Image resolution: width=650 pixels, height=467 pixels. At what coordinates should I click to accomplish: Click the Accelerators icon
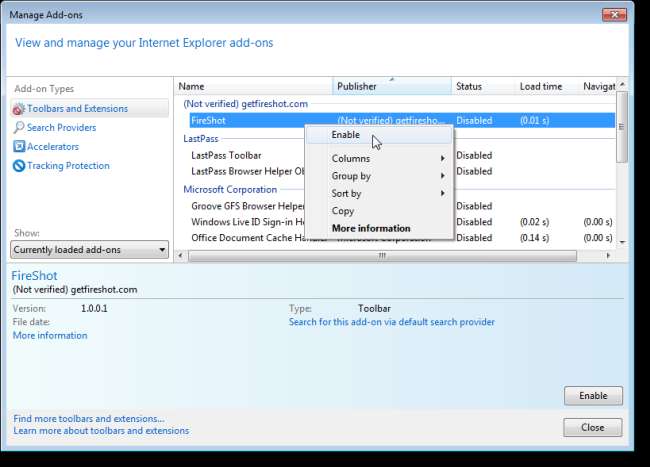(x=19, y=147)
